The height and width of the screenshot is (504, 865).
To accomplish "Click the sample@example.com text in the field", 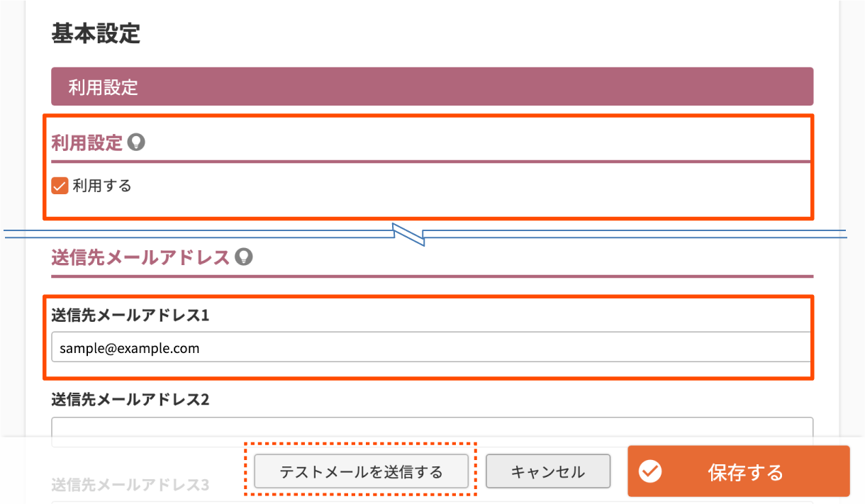I will (130, 348).
